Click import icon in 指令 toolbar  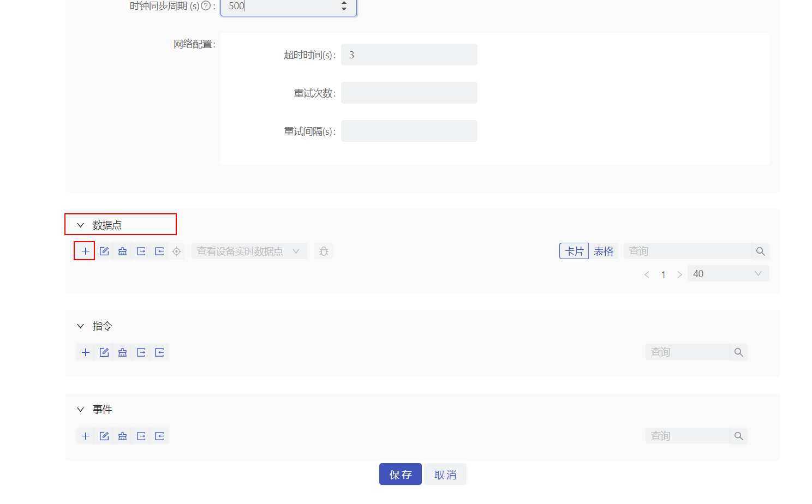coord(159,352)
